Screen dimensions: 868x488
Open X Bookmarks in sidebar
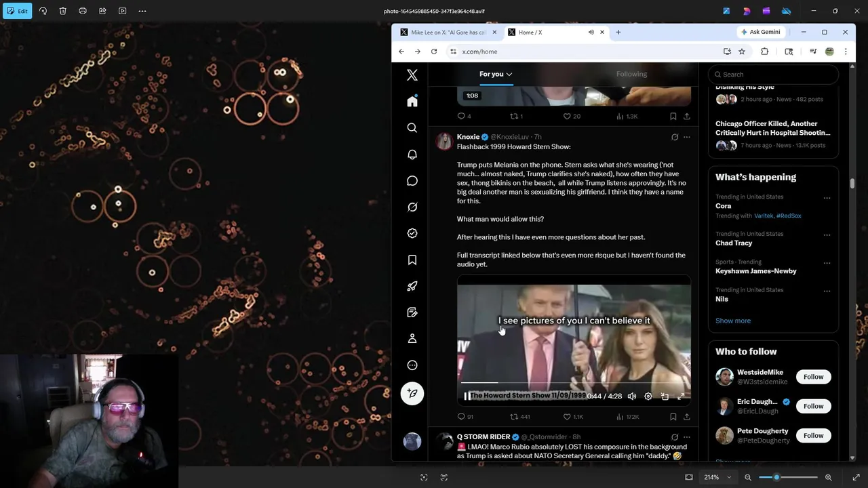(x=412, y=260)
